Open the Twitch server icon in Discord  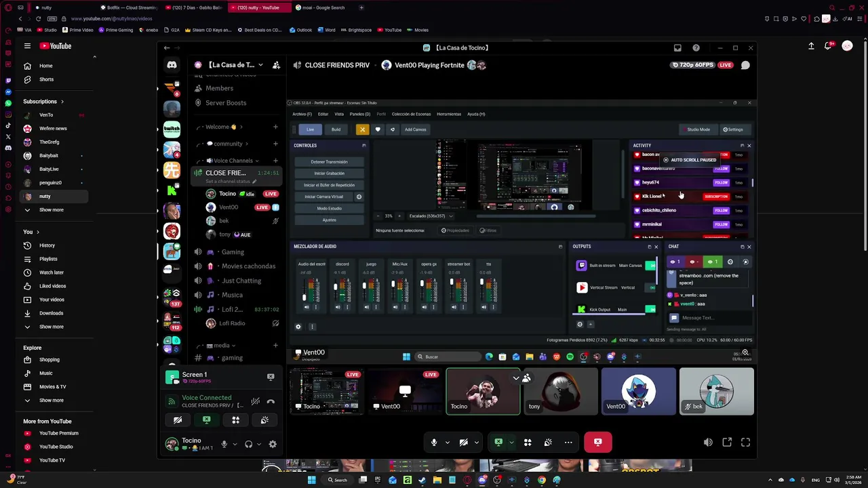pos(172,129)
